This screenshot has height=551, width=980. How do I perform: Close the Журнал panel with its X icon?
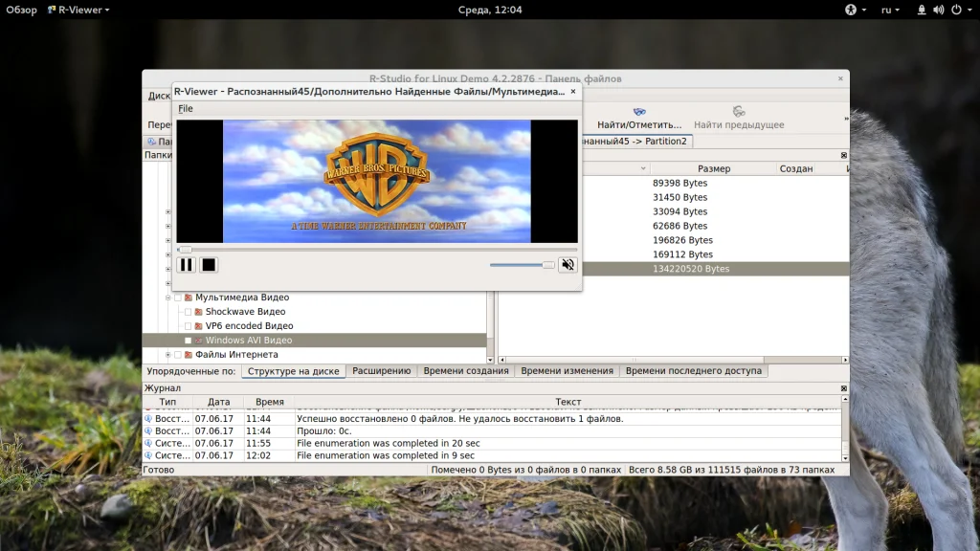click(844, 388)
